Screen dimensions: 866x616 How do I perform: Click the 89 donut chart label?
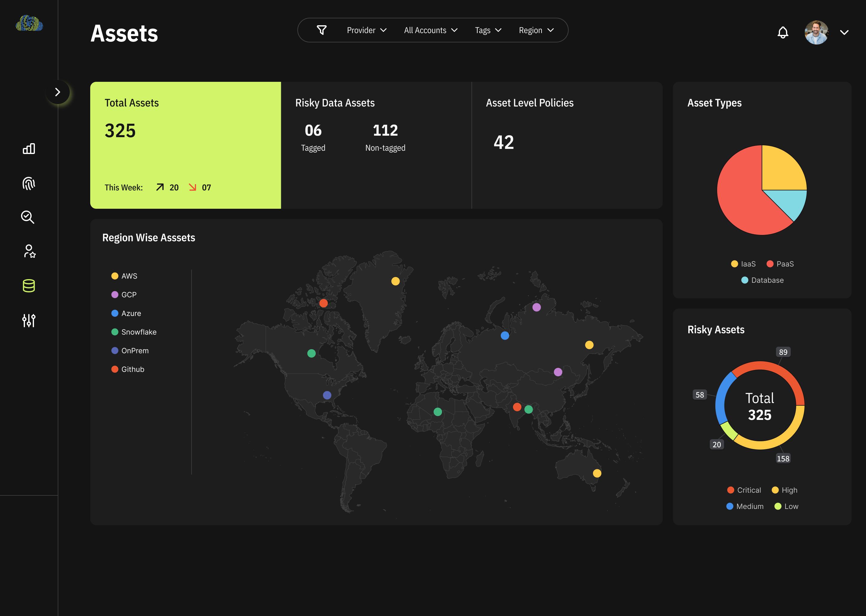coord(783,352)
